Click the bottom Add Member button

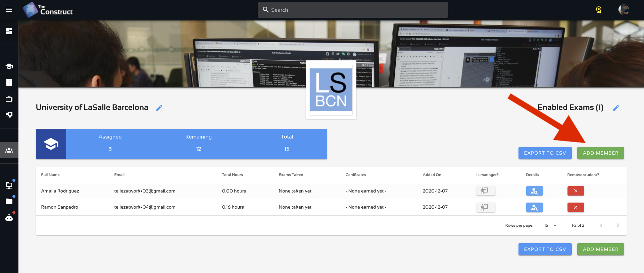coord(600,249)
